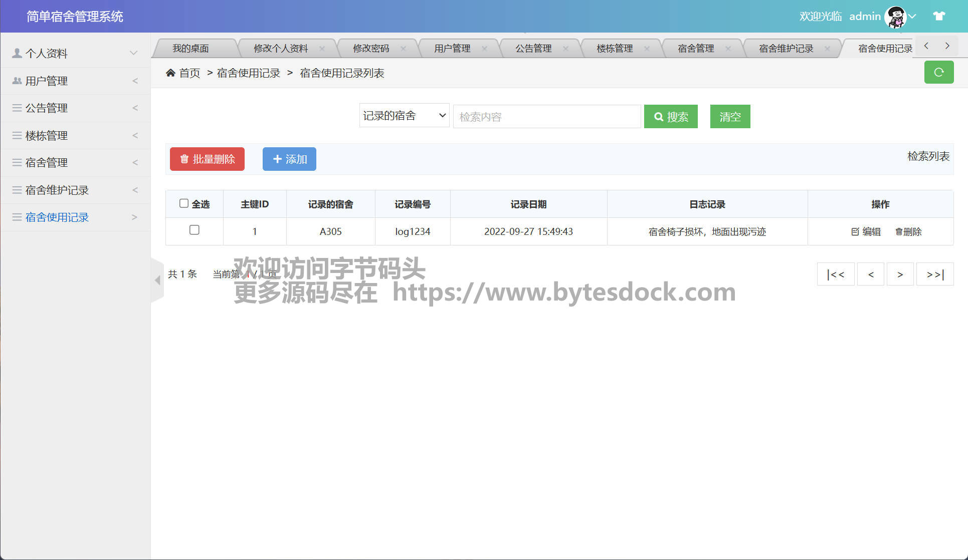
Task: Click the t-shirt skin theme icon
Action: click(939, 16)
